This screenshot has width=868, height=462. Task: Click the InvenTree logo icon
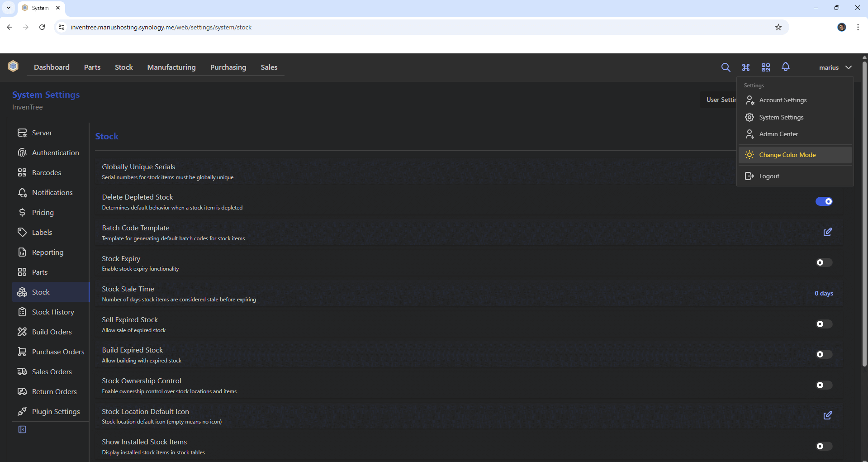(13, 67)
